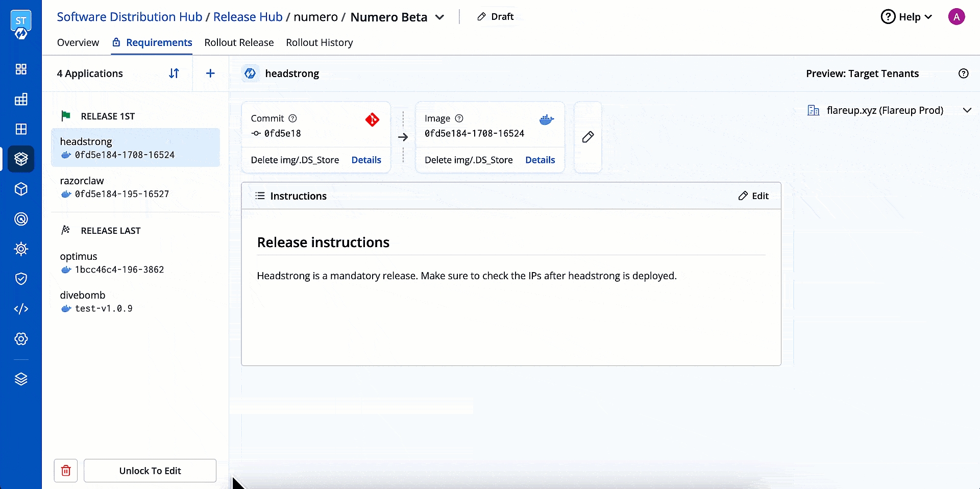The image size is (980, 489).
Task: Add a new application with plus icon
Action: click(210, 74)
